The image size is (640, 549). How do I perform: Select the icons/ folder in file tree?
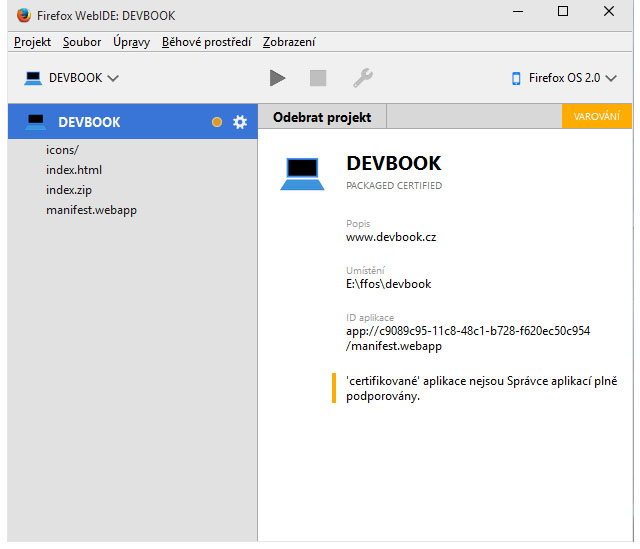tap(62, 150)
